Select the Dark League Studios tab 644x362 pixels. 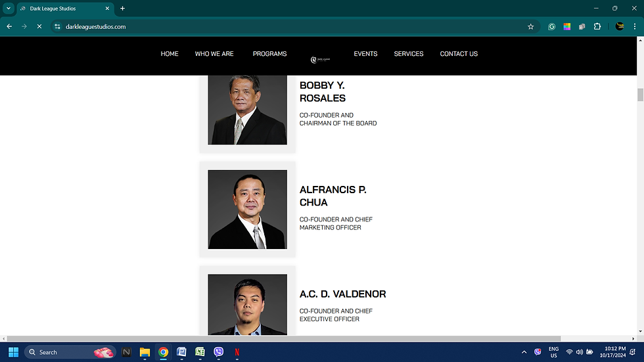[x=65, y=8]
